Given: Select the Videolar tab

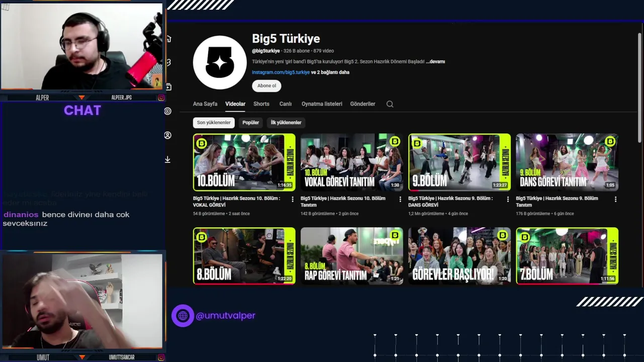Looking at the screenshot, I should 235,104.
